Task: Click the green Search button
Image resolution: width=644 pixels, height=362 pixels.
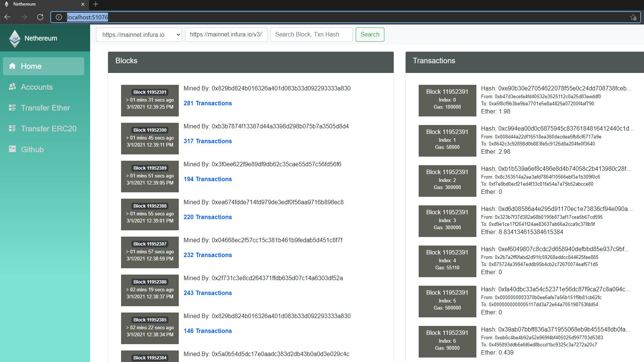Action: coord(370,35)
